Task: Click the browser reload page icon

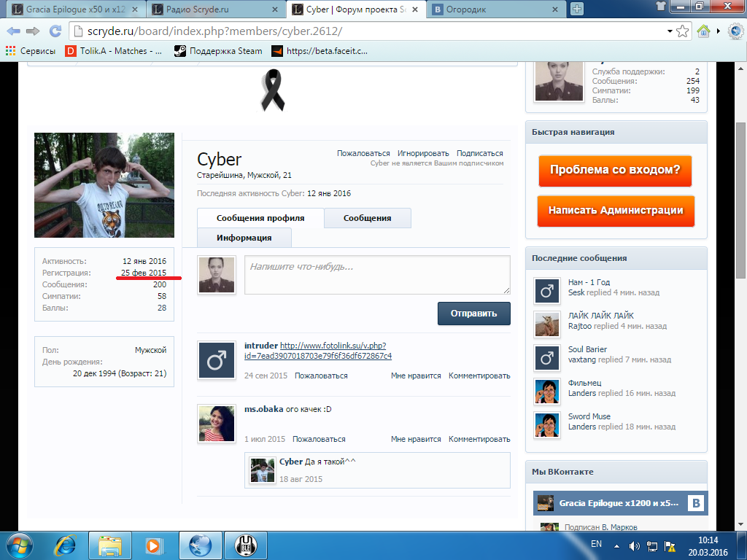Action: (55, 31)
